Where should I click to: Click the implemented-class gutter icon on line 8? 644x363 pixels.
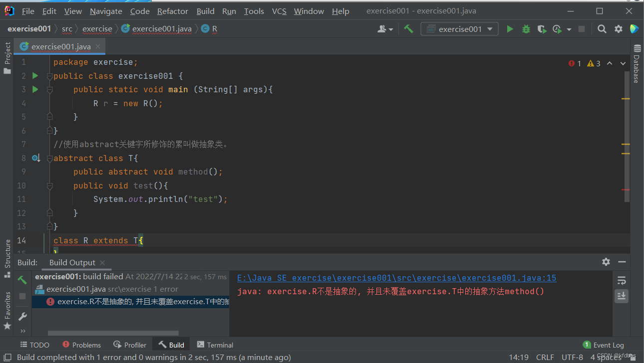(x=35, y=158)
